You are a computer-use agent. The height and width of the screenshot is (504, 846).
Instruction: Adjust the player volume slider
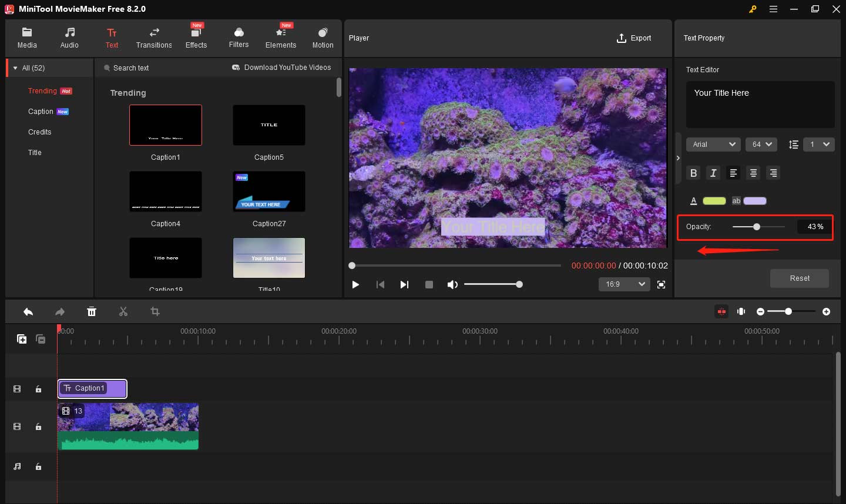pos(493,284)
